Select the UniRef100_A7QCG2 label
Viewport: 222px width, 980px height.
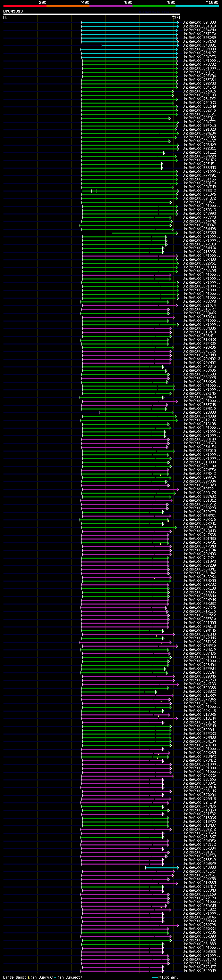(x=199, y=64)
